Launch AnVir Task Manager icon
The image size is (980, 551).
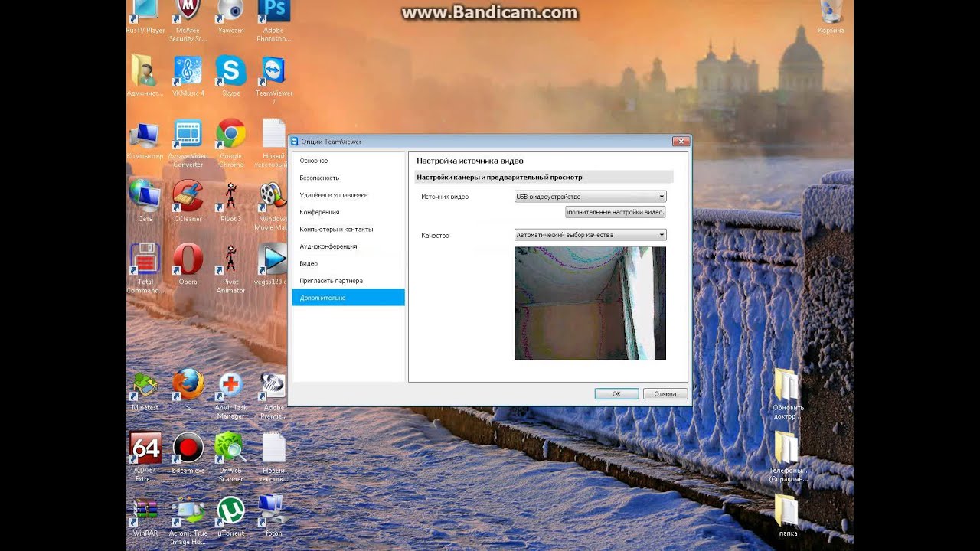[x=230, y=395]
